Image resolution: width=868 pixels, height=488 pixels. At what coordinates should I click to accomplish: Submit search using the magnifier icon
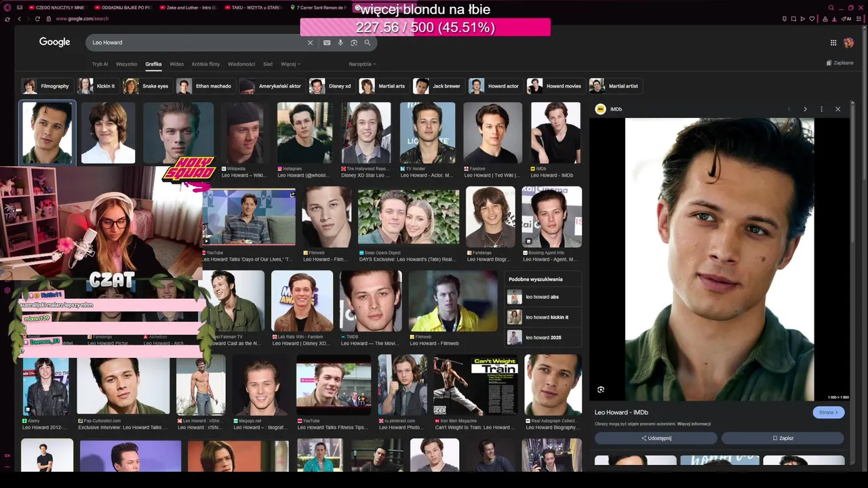(368, 43)
